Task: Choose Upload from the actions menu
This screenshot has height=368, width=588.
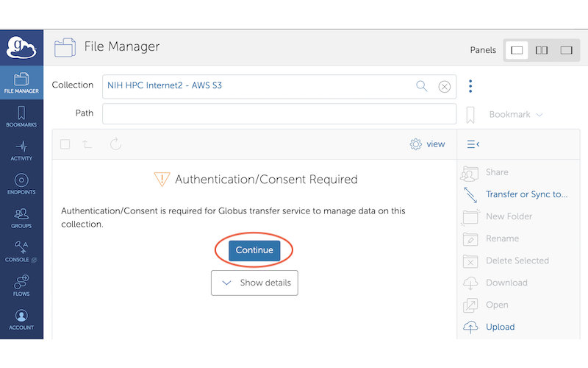Action: pyautogui.click(x=500, y=327)
